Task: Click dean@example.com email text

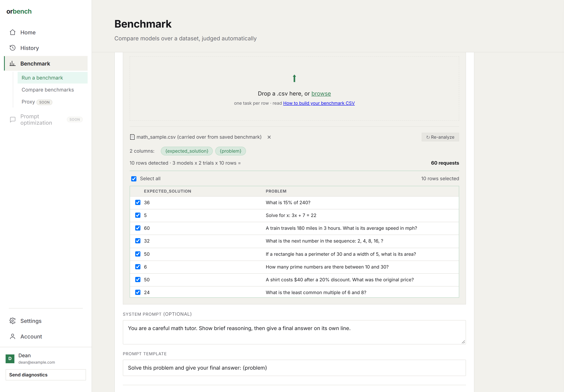Action: tap(37, 362)
